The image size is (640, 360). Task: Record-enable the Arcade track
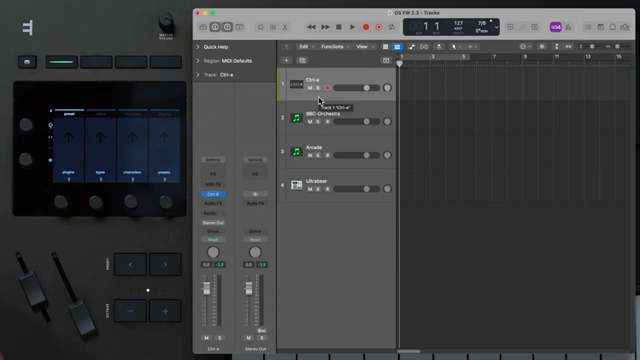pyautogui.click(x=327, y=155)
